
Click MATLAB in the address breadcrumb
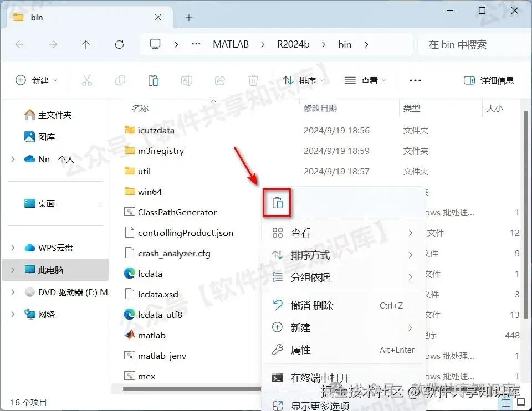231,44
